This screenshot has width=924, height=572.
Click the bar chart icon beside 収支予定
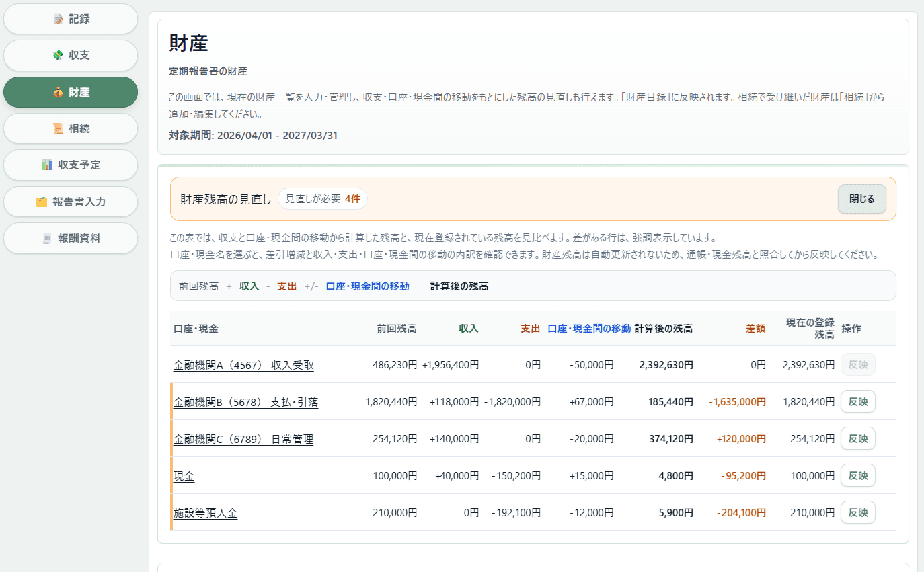point(46,165)
